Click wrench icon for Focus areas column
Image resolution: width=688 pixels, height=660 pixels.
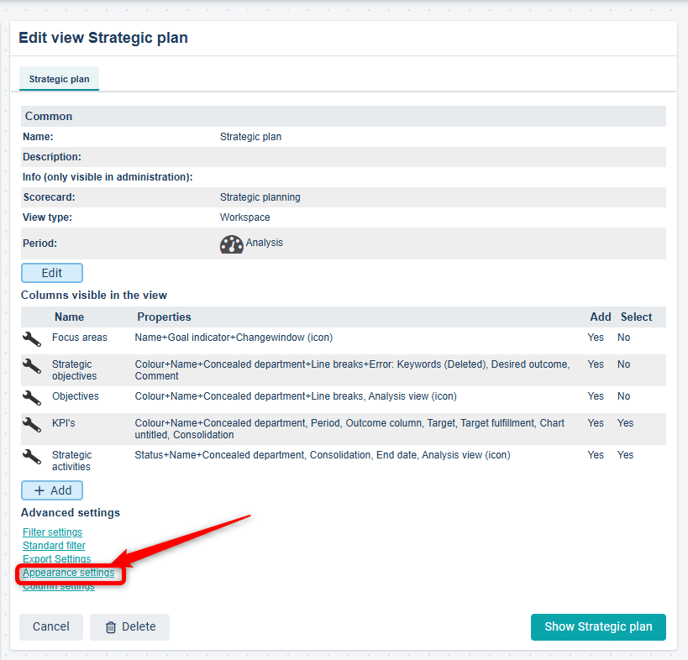click(x=32, y=339)
